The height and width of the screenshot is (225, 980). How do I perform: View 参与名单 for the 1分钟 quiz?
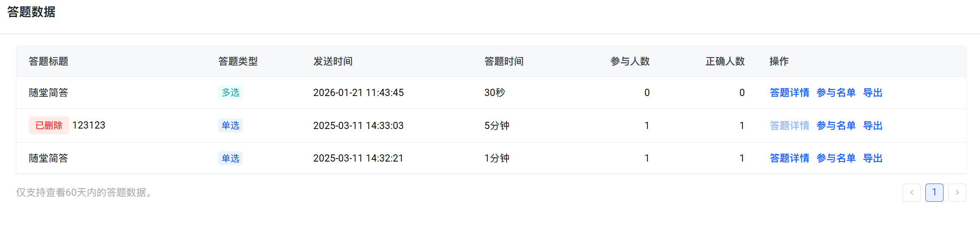836,158
